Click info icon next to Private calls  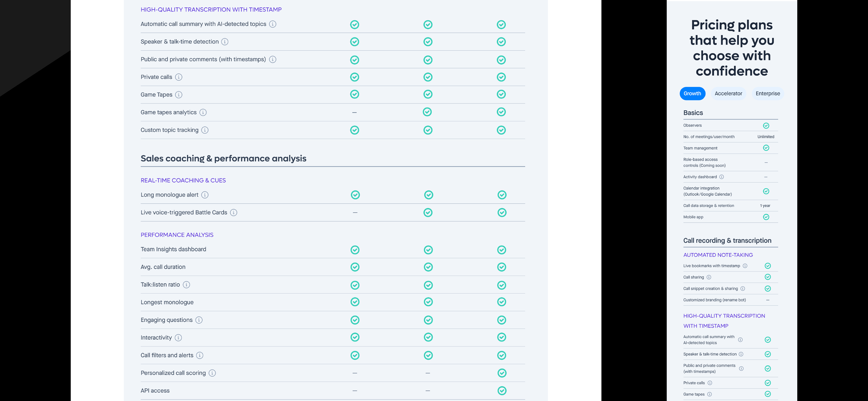click(x=179, y=77)
